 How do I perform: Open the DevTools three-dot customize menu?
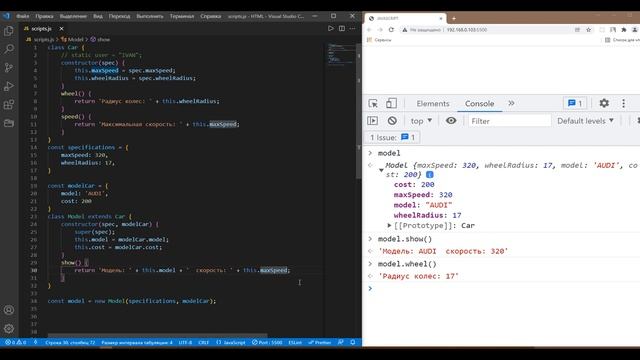pyautogui.click(x=623, y=103)
